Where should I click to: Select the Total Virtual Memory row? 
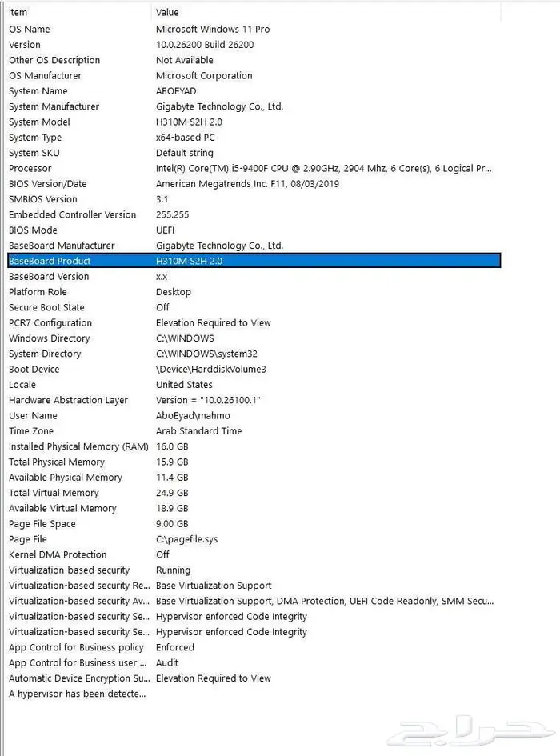[254, 493]
